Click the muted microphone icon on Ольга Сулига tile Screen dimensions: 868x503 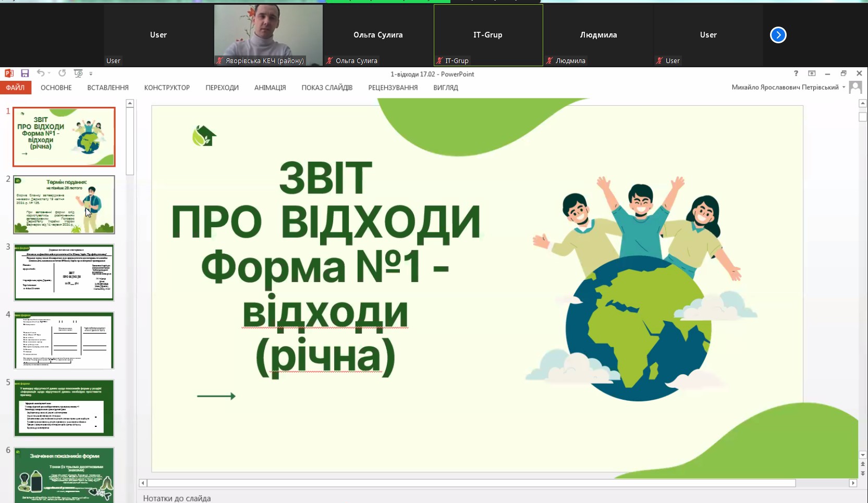[329, 61]
